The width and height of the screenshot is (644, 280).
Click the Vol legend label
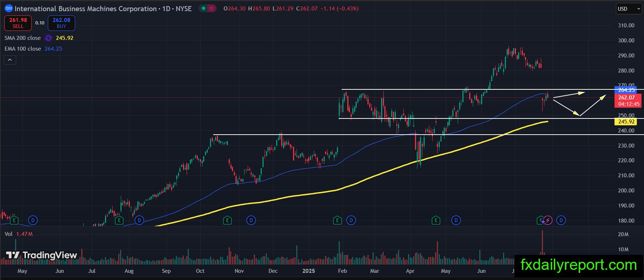pyautogui.click(x=9, y=234)
